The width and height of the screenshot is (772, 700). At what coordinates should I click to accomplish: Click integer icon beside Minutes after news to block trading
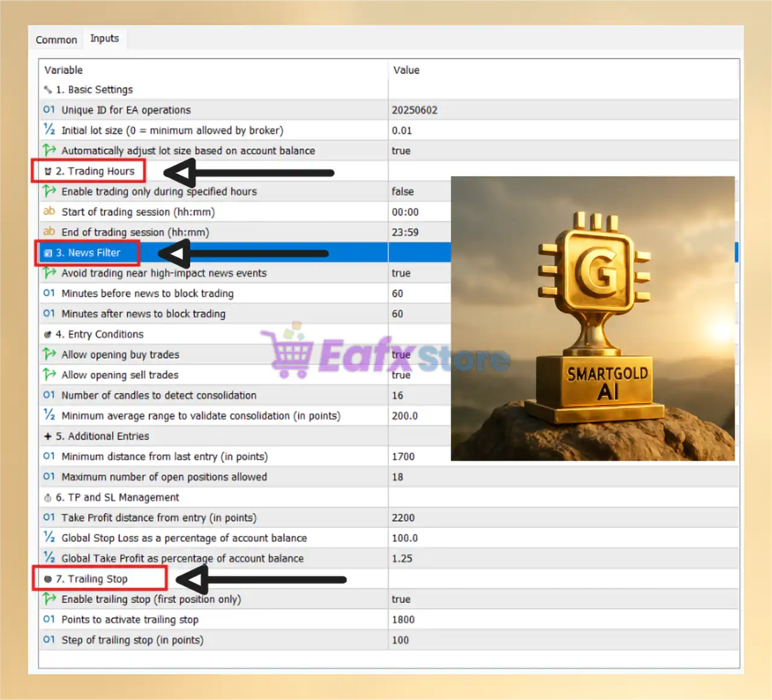[49, 314]
